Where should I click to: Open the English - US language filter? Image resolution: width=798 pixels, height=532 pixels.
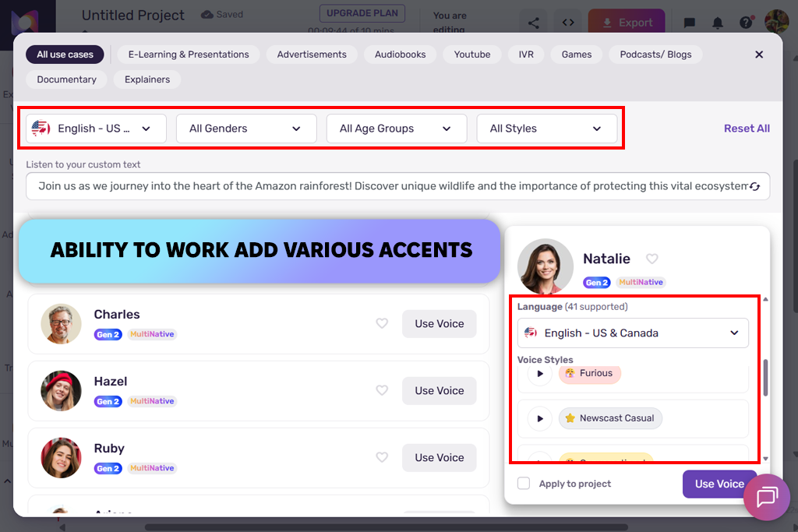point(96,129)
